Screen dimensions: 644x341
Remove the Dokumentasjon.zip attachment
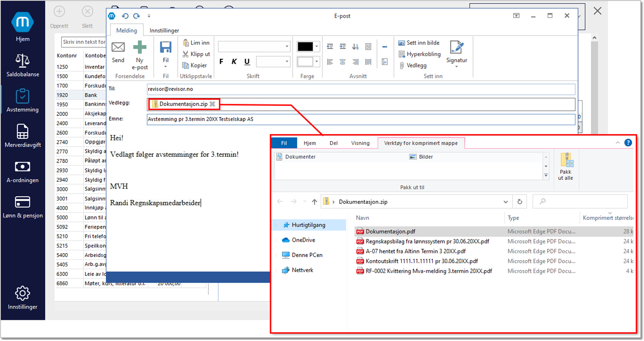pos(212,104)
